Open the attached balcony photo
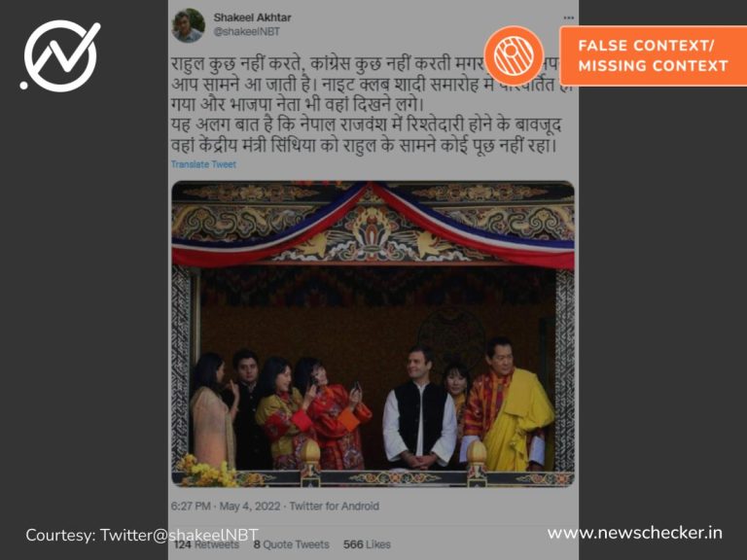747x560 pixels. (373, 333)
